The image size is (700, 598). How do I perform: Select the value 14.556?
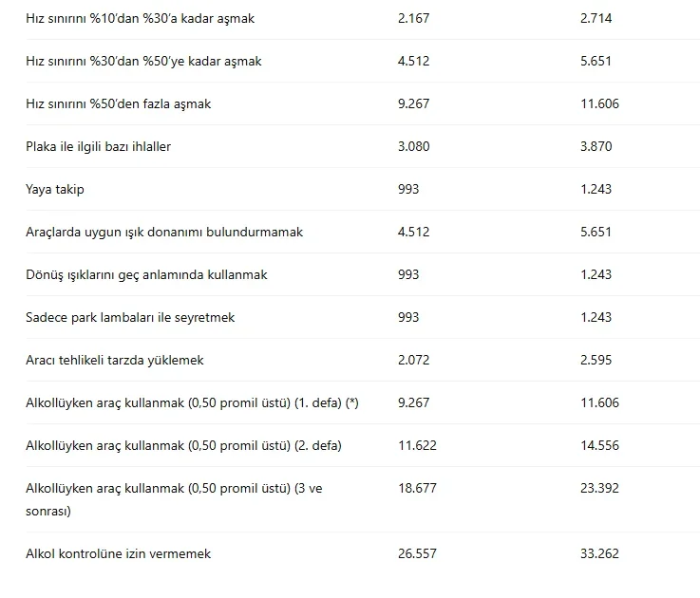[599, 445]
